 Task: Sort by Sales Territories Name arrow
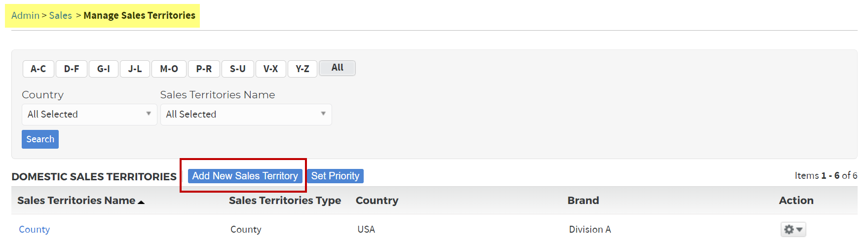pos(141,202)
